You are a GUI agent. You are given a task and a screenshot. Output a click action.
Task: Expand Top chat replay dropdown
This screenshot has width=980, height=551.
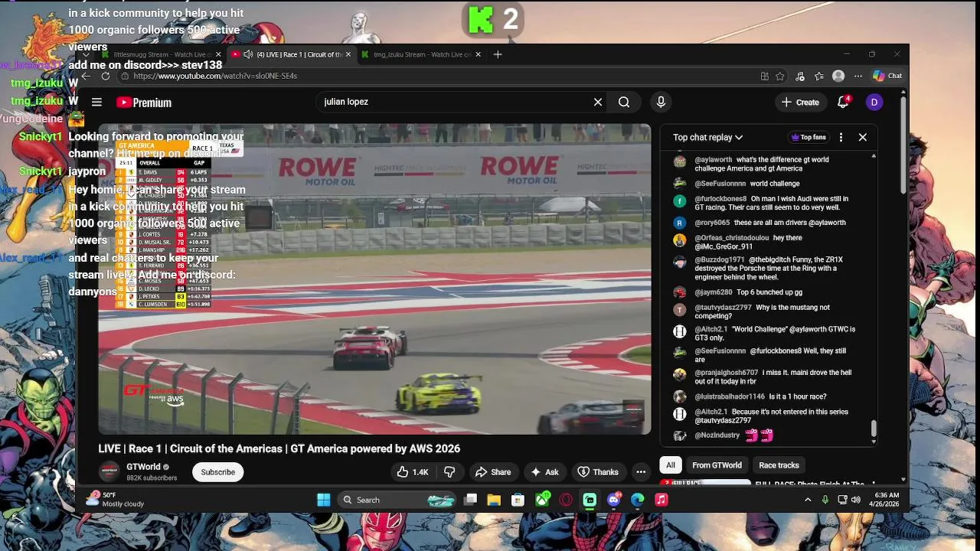click(x=707, y=137)
